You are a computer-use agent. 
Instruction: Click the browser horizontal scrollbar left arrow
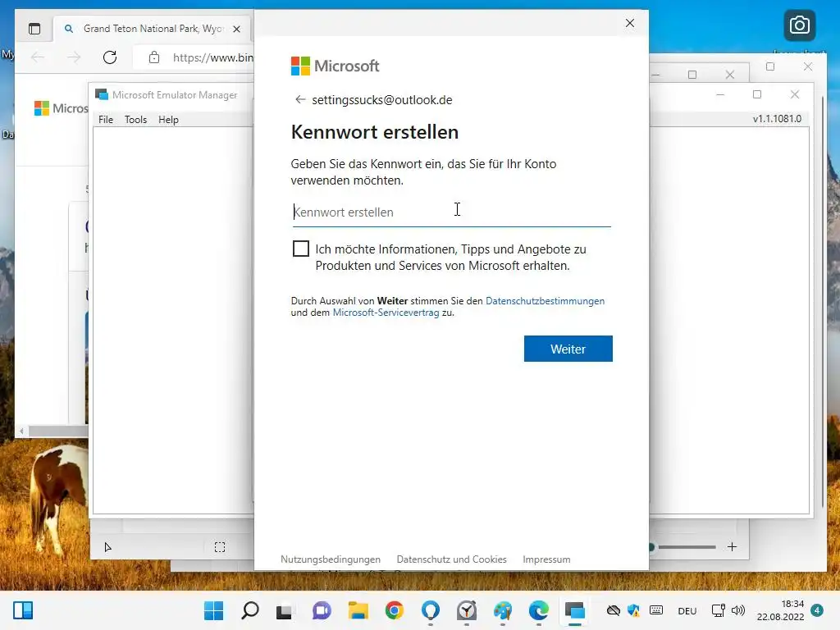(21, 431)
